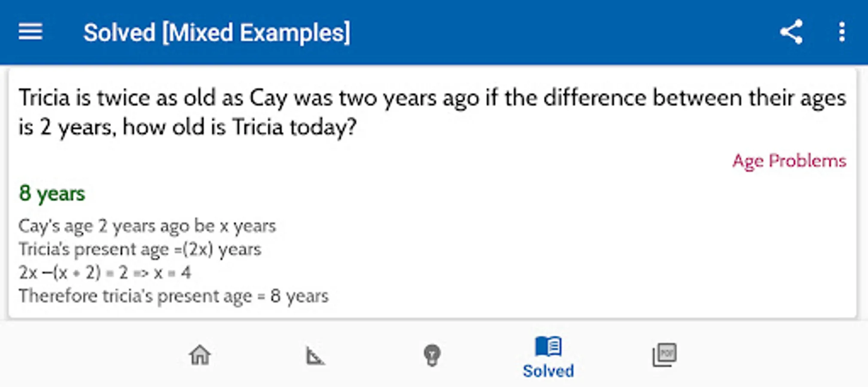The height and width of the screenshot is (387, 868).
Task: Click the 'Solved [Mixed Examples]' header title
Action: pyautogui.click(x=216, y=33)
